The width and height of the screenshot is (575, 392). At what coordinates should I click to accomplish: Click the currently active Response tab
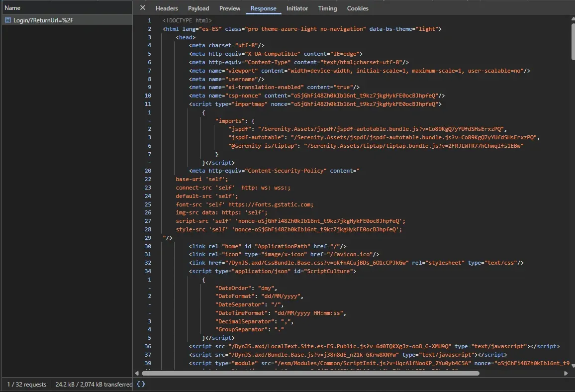pyautogui.click(x=263, y=8)
